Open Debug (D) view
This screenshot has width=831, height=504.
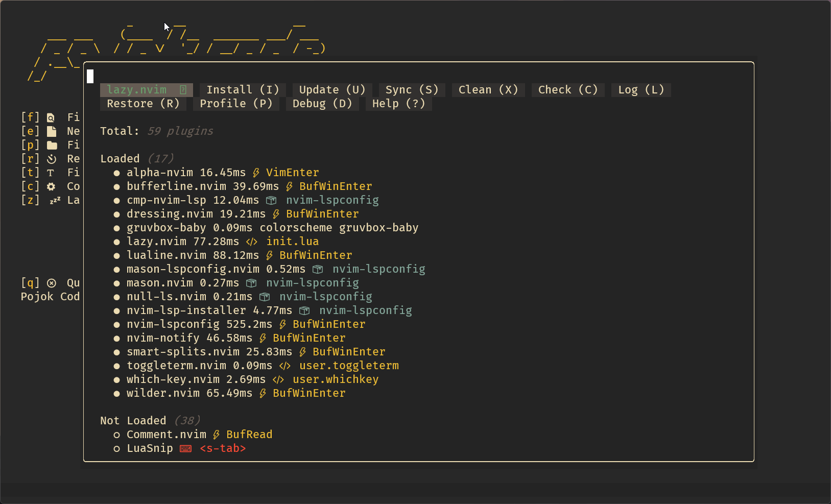322,104
